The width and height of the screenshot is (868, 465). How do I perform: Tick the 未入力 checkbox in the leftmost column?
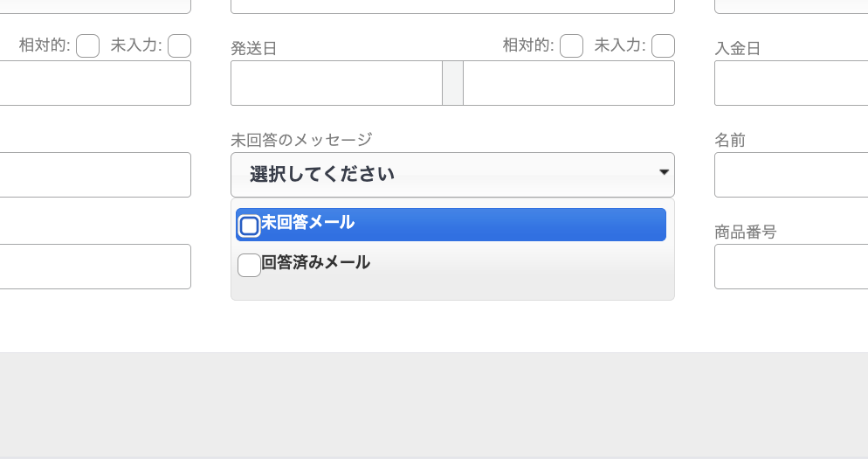(x=179, y=45)
